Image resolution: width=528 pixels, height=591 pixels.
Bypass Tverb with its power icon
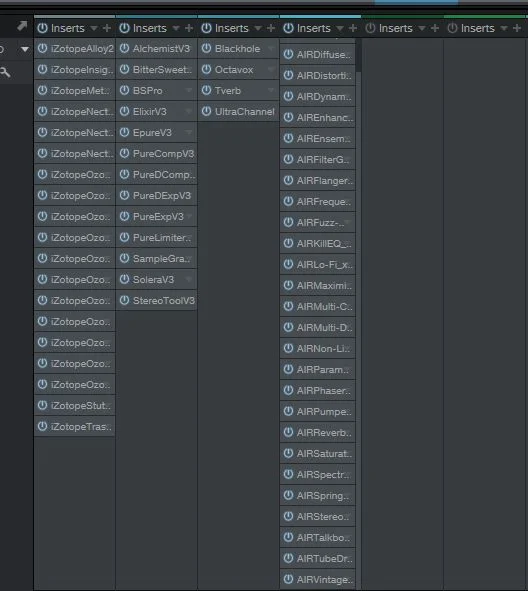206,90
